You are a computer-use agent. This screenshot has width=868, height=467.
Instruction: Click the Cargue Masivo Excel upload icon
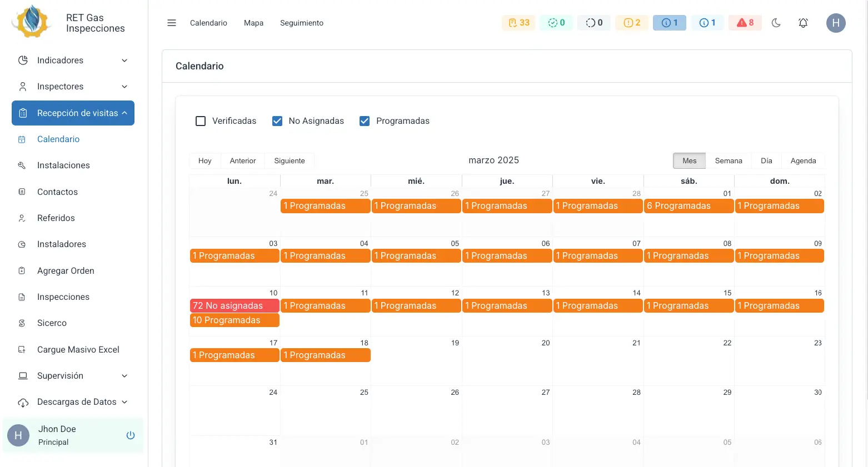pyautogui.click(x=22, y=350)
